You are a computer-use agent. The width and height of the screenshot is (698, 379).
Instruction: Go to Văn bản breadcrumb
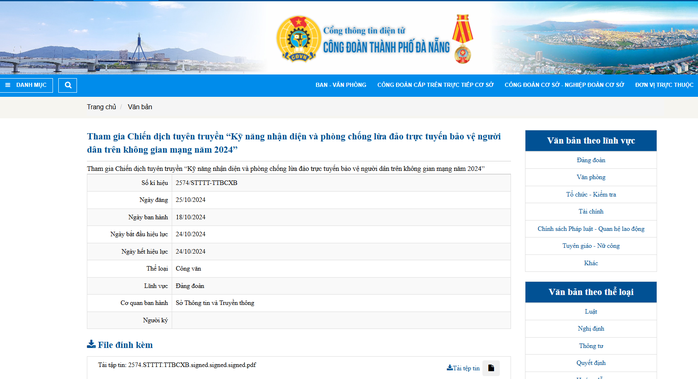[x=140, y=107]
